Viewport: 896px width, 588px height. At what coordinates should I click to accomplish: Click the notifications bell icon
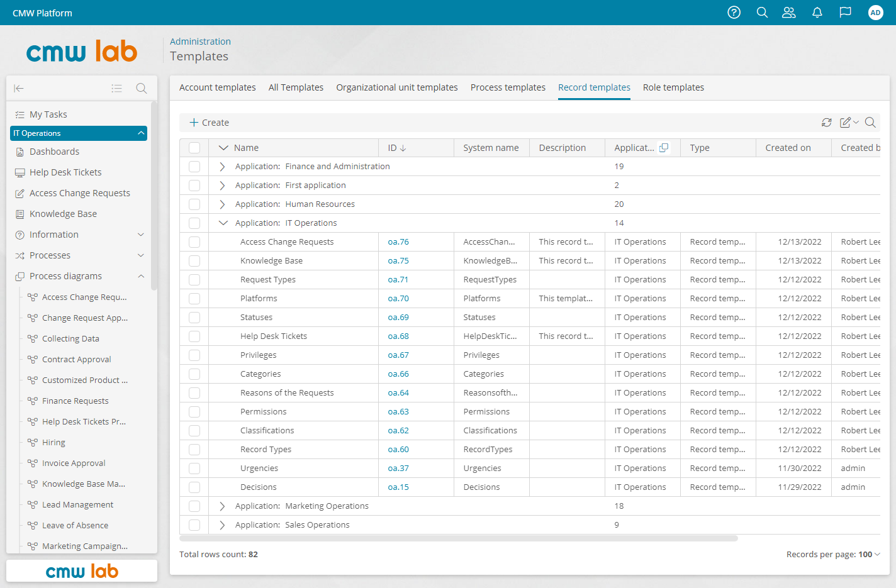(x=817, y=13)
